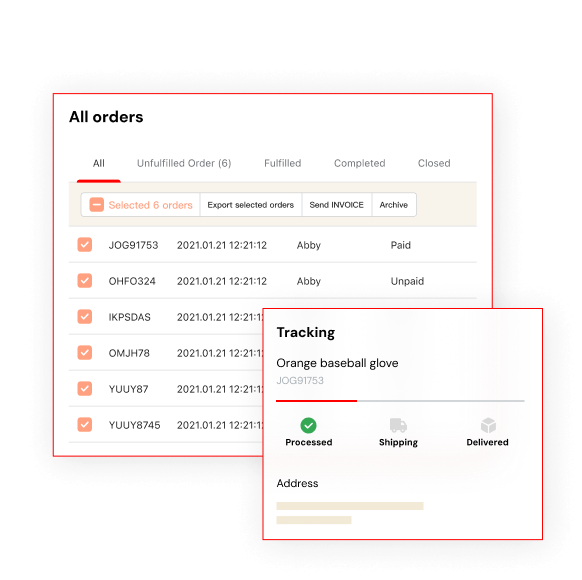Click Export selected orders button
This screenshot has width=582, height=580.
click(251, 204)
